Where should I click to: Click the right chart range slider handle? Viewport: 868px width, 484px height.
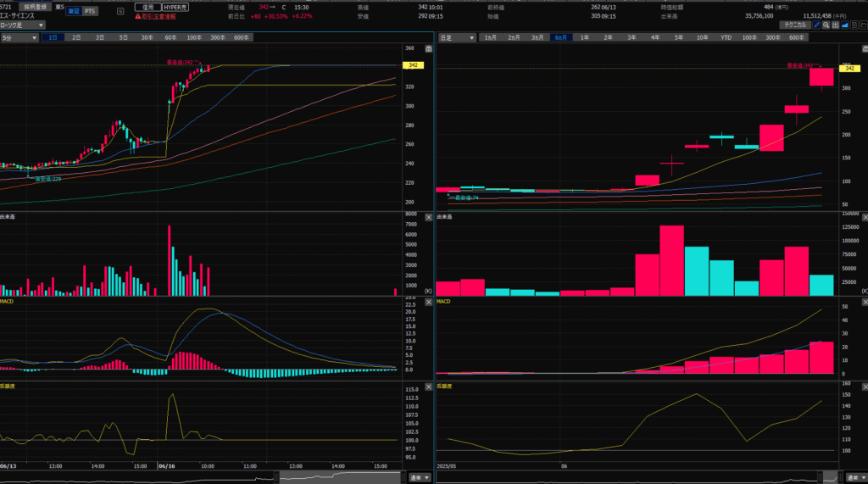tap(821, 477)
